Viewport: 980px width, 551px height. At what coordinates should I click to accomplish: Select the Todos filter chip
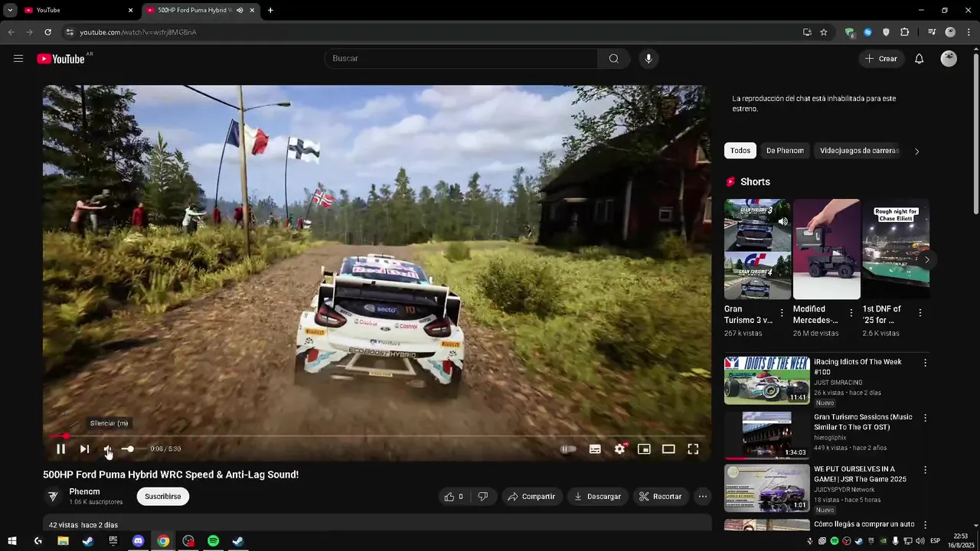[740, 151]
